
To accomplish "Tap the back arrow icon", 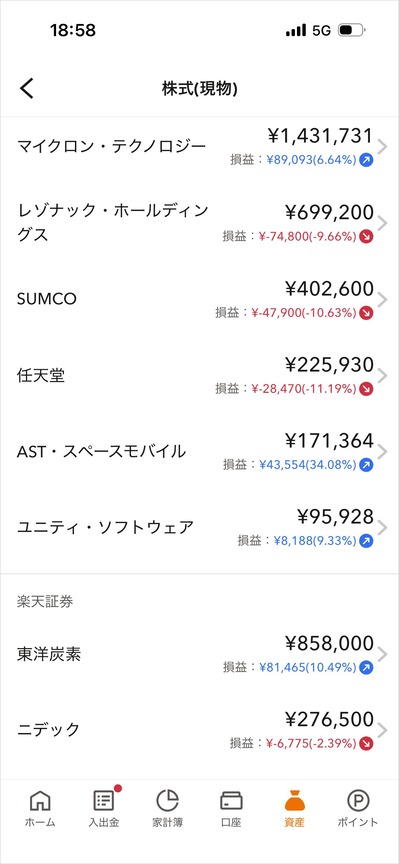I will click(26, 88).
